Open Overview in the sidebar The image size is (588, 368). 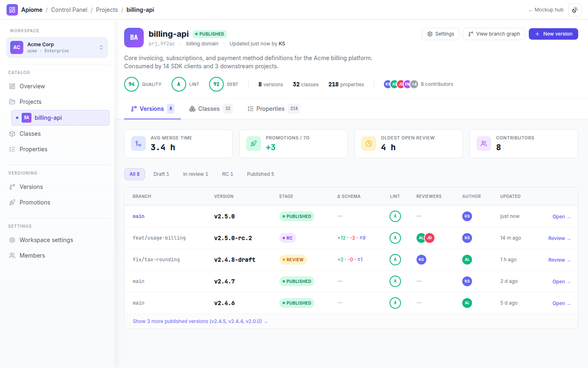(x=57, y=86)
